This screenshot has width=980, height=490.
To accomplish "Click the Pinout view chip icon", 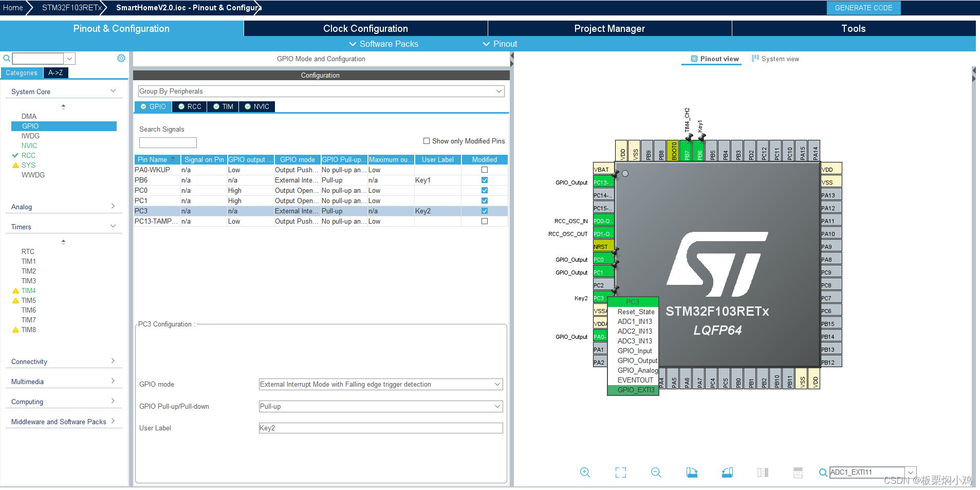I will click(694, 59).
